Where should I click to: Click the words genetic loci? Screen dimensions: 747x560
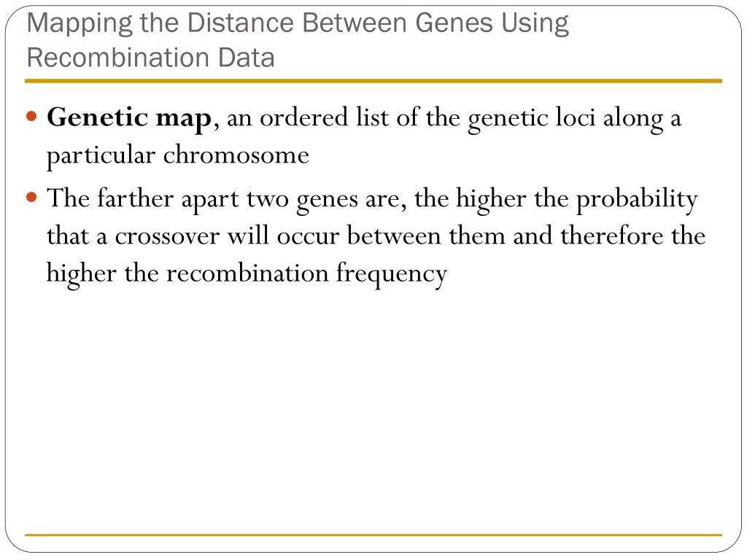(x=531, y=119)
